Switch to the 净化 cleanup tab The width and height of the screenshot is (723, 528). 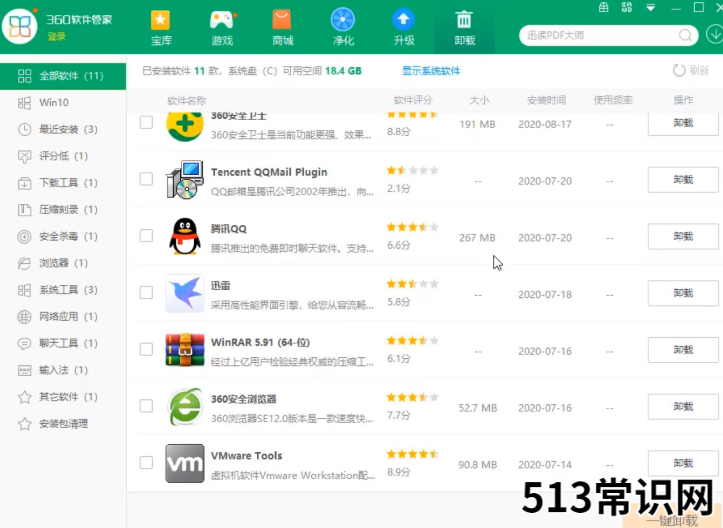pyautogui.click(x=343, y=28)
